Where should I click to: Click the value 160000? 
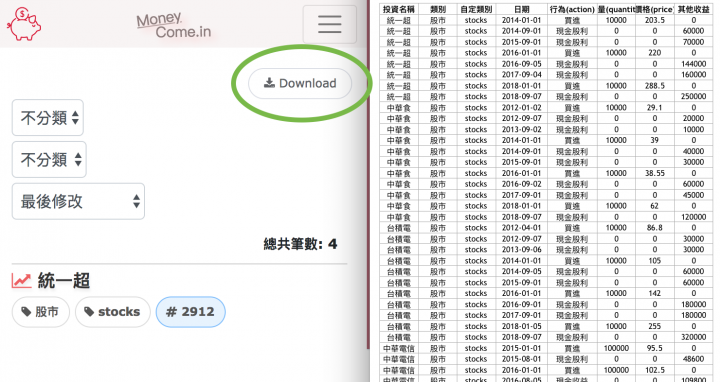pyautogui.click(x=693, y=75)
